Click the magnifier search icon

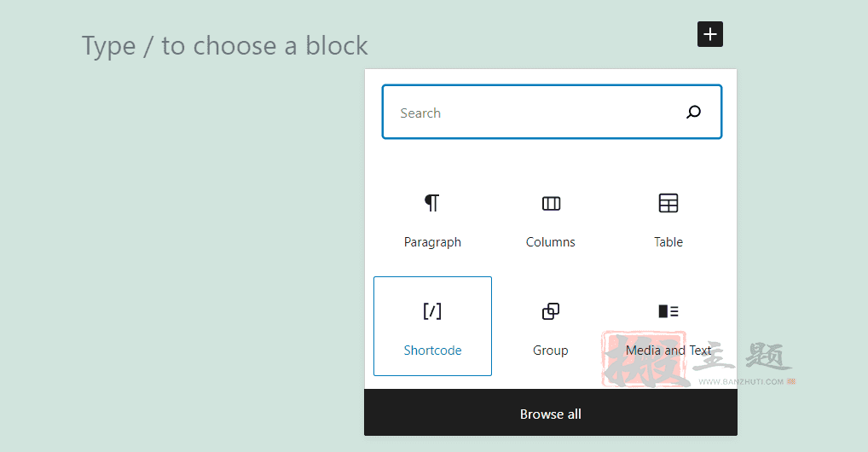(x=693, y=113)
